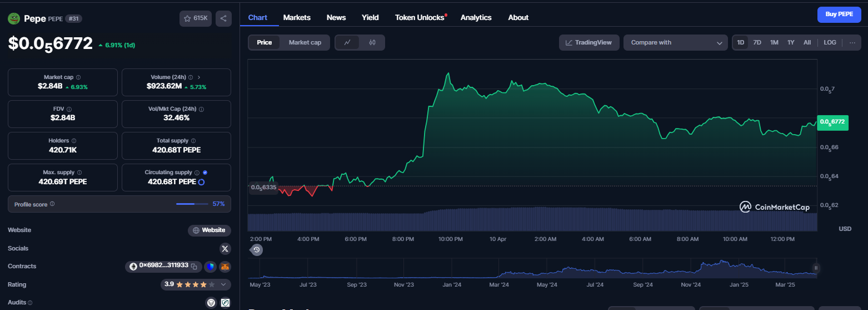Click the #31 rank badge

click(x=73, y=18)
